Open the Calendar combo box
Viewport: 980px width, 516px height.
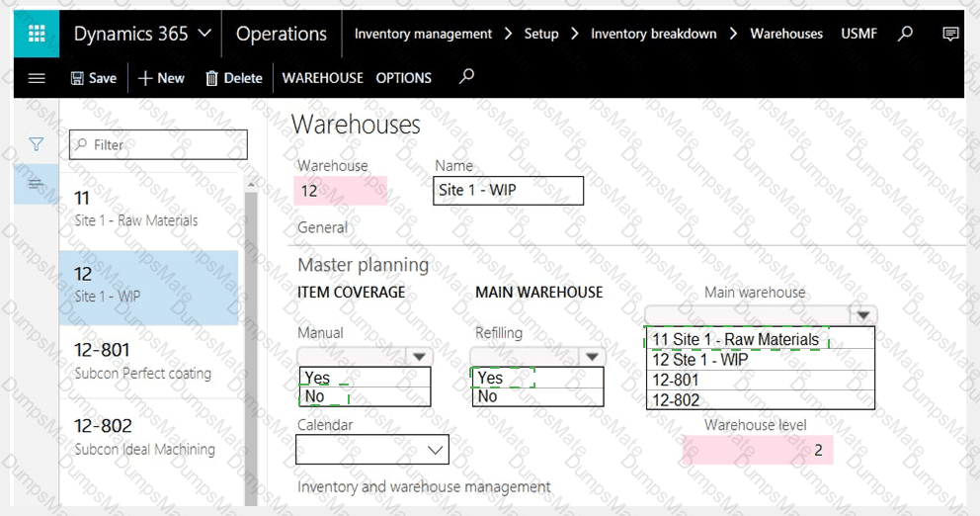tap(372, 450)
